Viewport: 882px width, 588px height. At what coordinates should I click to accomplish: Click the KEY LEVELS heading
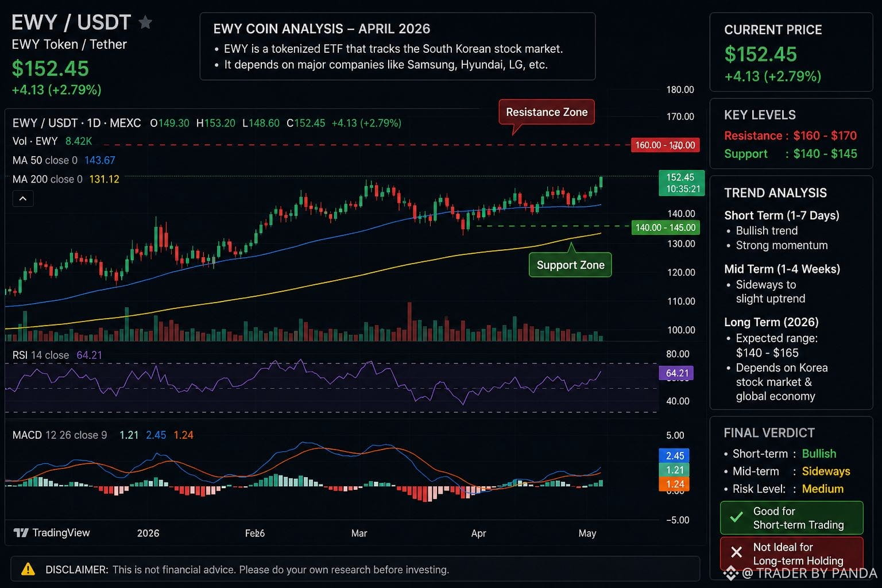coord(760,115)
